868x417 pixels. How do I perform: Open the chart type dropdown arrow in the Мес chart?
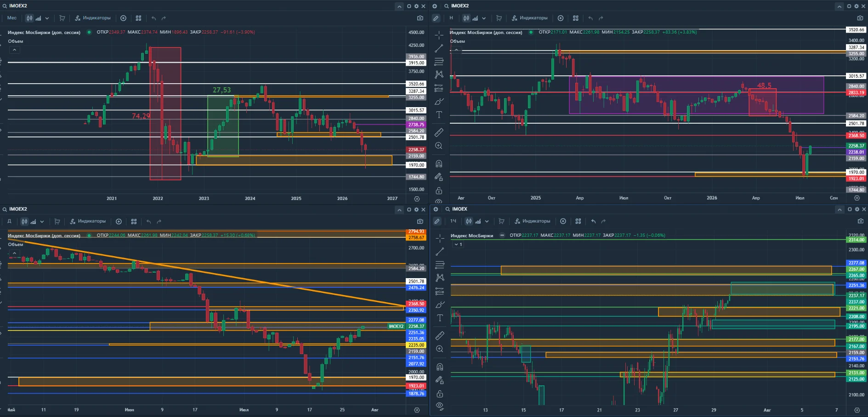click(x=47, y=18)
